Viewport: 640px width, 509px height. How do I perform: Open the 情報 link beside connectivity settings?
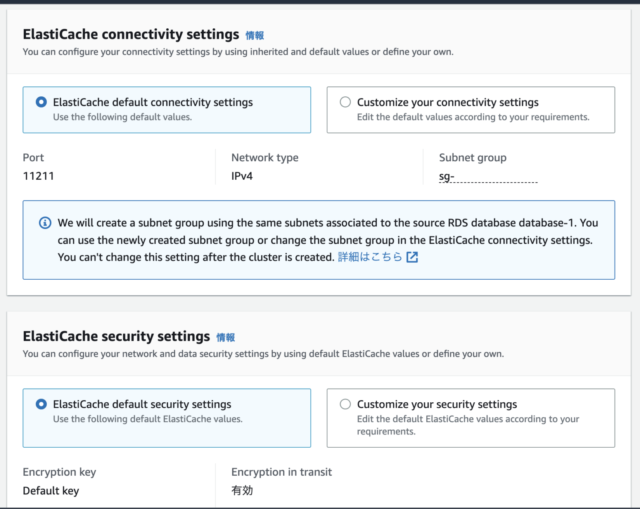(255, 36)
